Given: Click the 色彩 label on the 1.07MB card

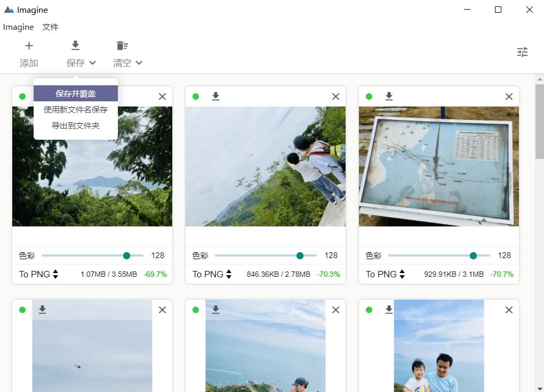Looking at the screenshot, I should pyautogui.click(x=27, y=255).
